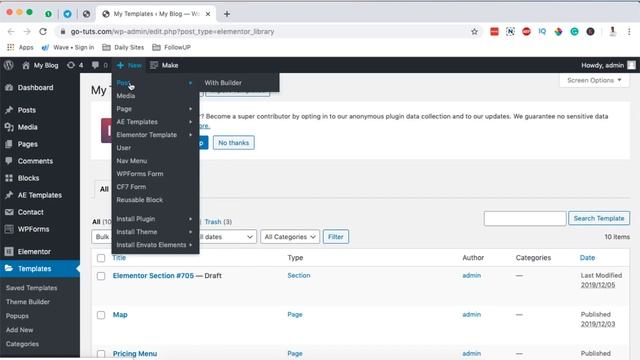Viewport: 640px width, 360px height.
Task: Sort templates by Date column
Action: coord(587,258)
